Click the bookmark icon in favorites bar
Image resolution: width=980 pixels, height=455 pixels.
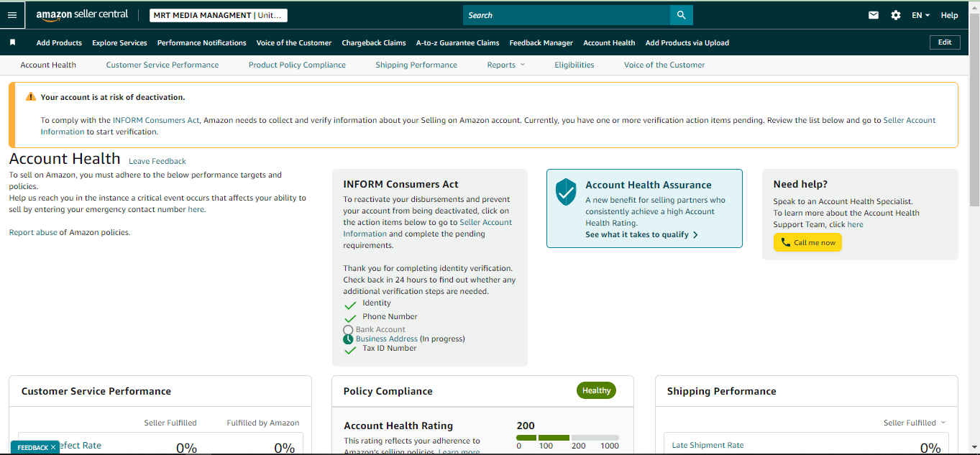pyautogui.click(x=12, y=42)
